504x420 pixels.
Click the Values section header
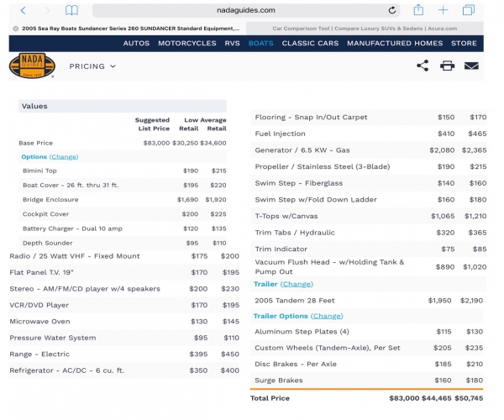click(123, 106)
